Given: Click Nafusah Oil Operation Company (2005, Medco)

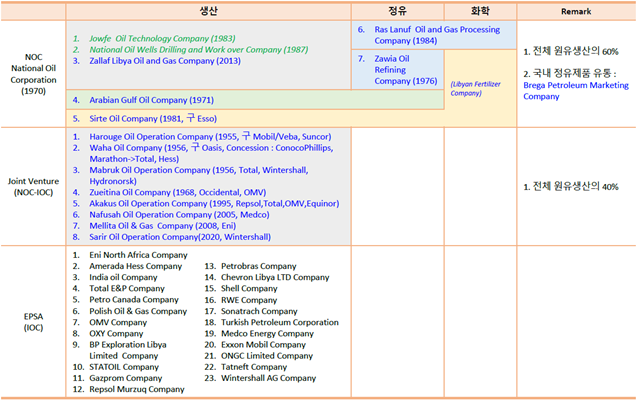Looking at the screenshot, I should coord(179,215).
